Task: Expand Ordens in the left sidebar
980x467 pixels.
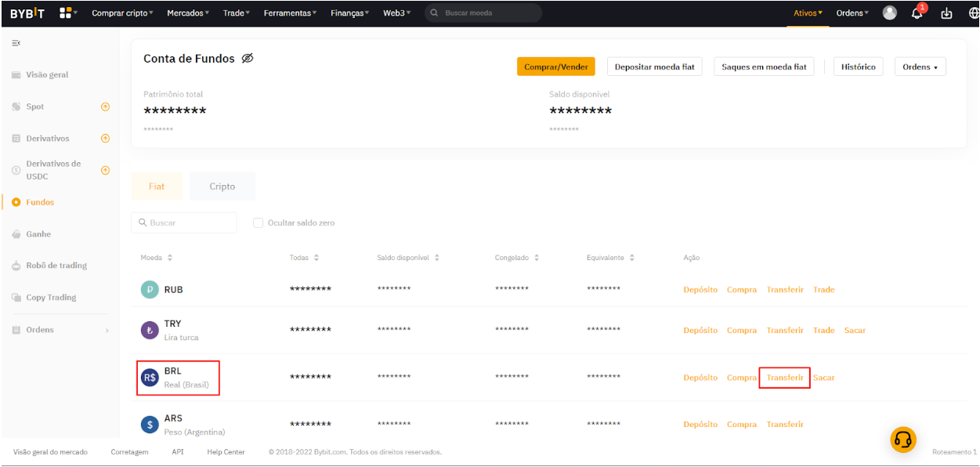Action: tap(107, 331)
